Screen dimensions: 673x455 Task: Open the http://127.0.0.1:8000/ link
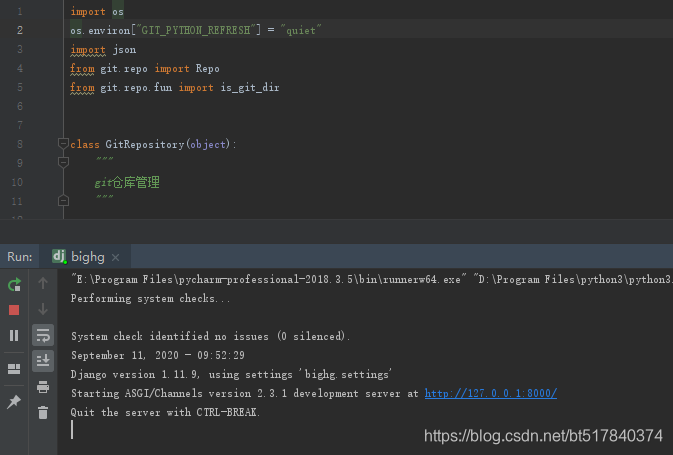pos(491,393)
